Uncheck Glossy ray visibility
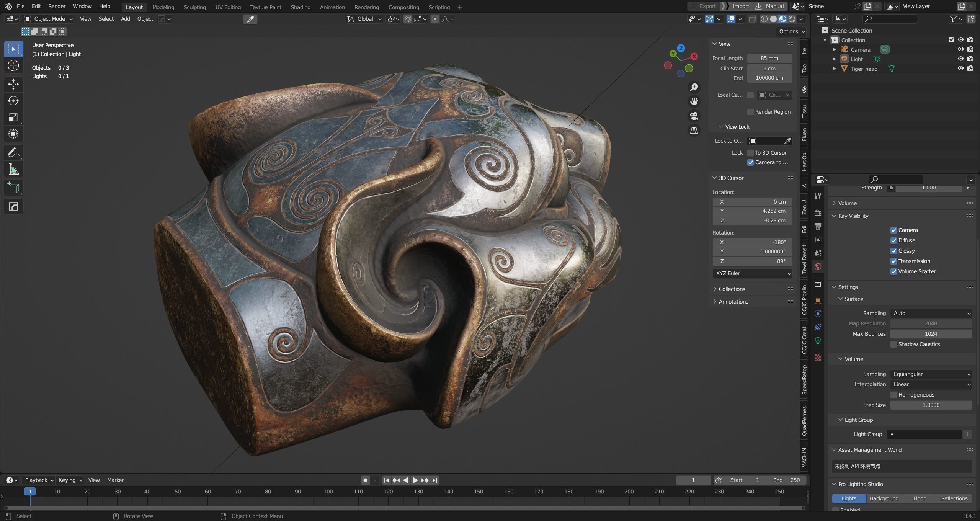 click(893, 251)
